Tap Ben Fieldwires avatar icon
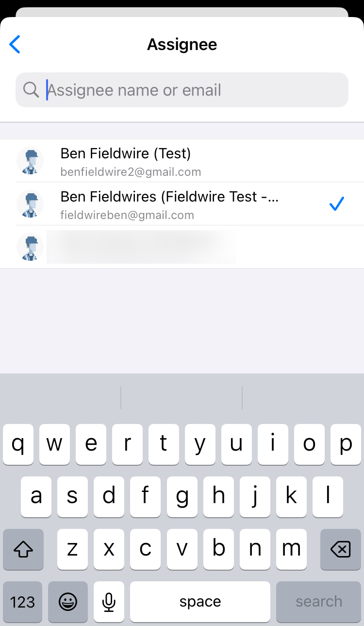This screenshot has width=364, height=626. 30,203
